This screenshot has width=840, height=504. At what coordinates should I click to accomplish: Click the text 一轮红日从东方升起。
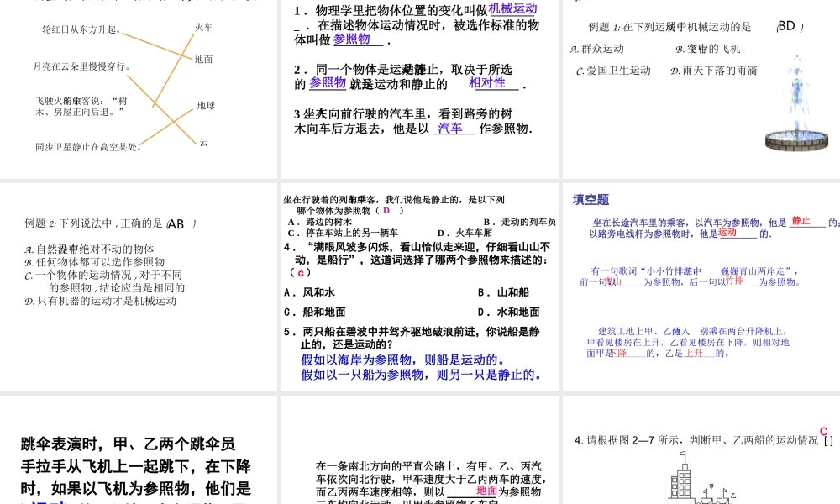pyautogui.click(x=77, y=29)
